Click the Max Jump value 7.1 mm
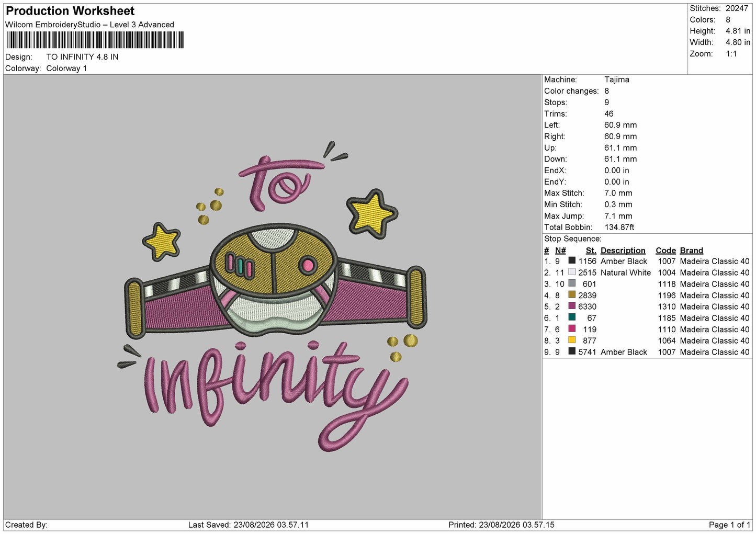Image resolution: width=756 pixels, height=534 pixels. pos(618,216)
